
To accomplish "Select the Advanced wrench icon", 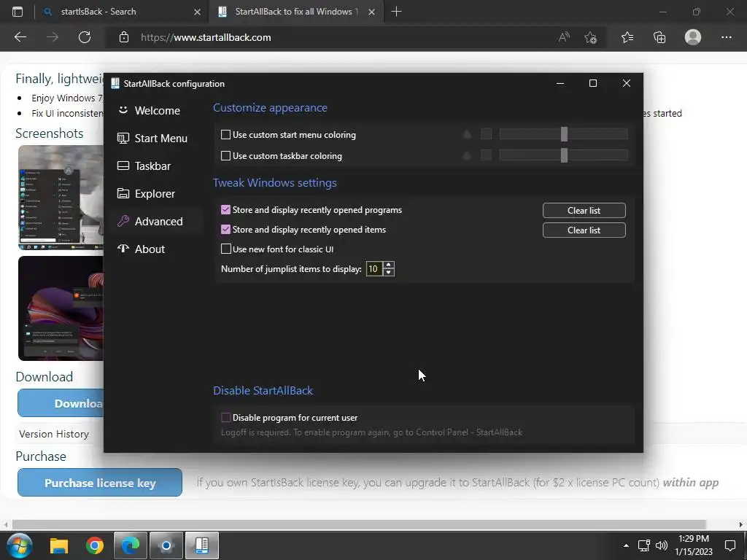I will 123,221.
